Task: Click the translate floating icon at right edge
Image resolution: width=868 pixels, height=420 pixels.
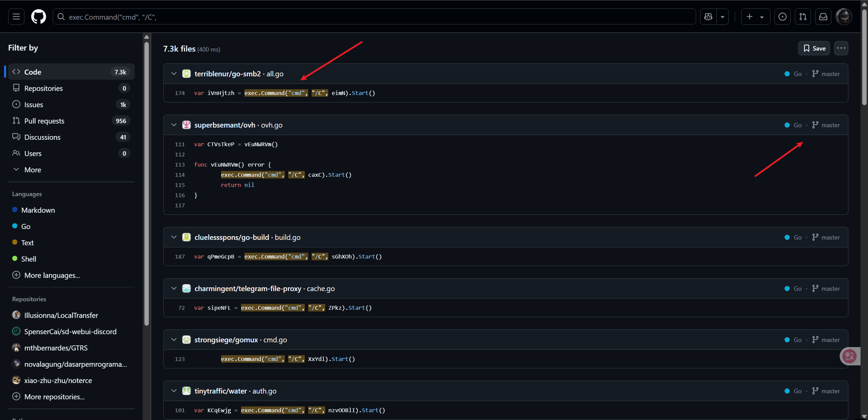Action: click(849, 356)
